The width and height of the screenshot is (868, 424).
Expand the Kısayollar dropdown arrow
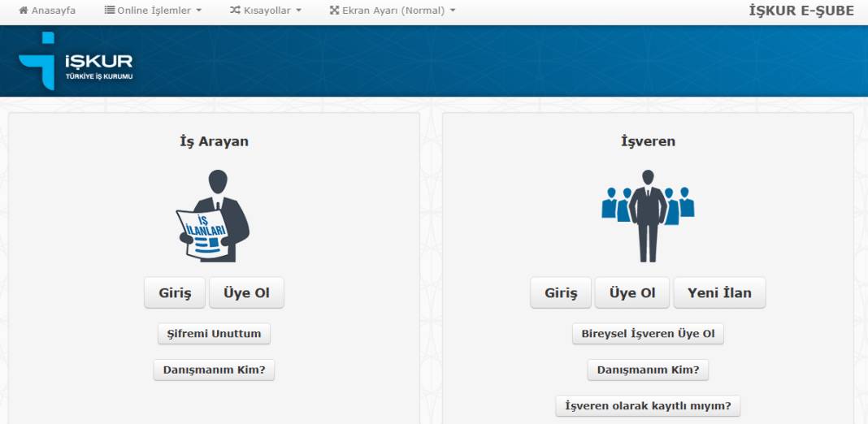click(298, 11)
